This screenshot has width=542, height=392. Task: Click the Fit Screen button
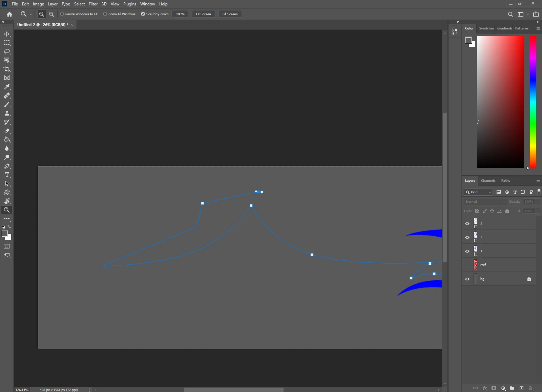coord(203,14)
